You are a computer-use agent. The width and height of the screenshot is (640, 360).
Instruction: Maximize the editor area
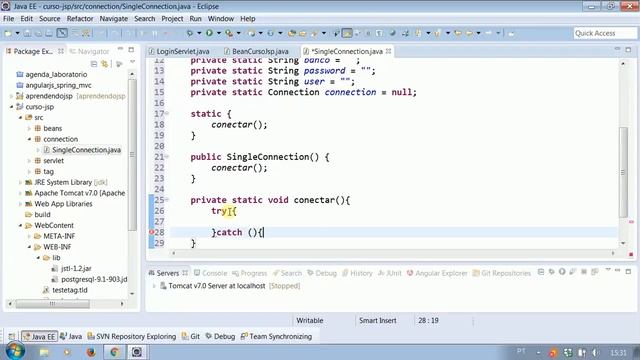[628, 50]
